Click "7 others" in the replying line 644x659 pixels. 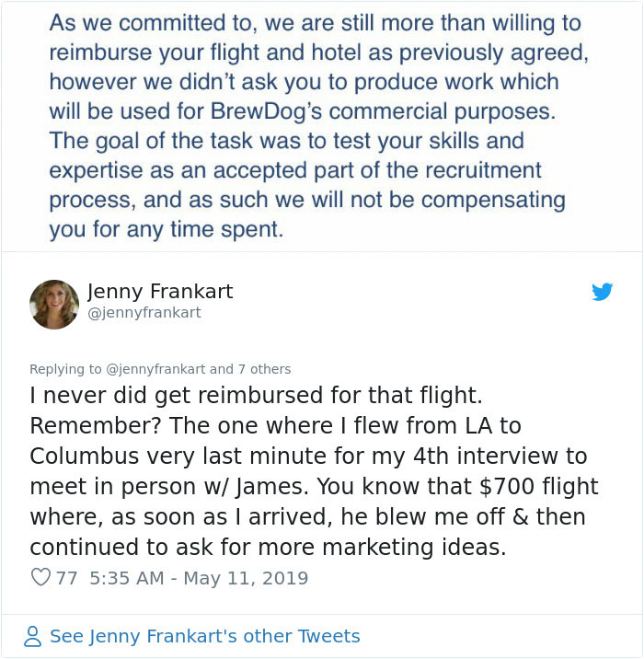264,369
